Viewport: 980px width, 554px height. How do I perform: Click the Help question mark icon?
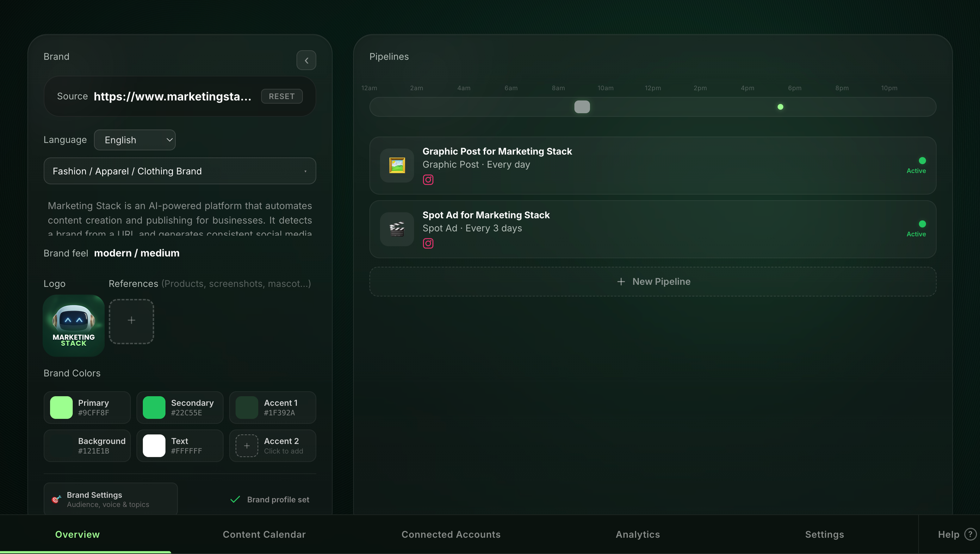point(970,534)
